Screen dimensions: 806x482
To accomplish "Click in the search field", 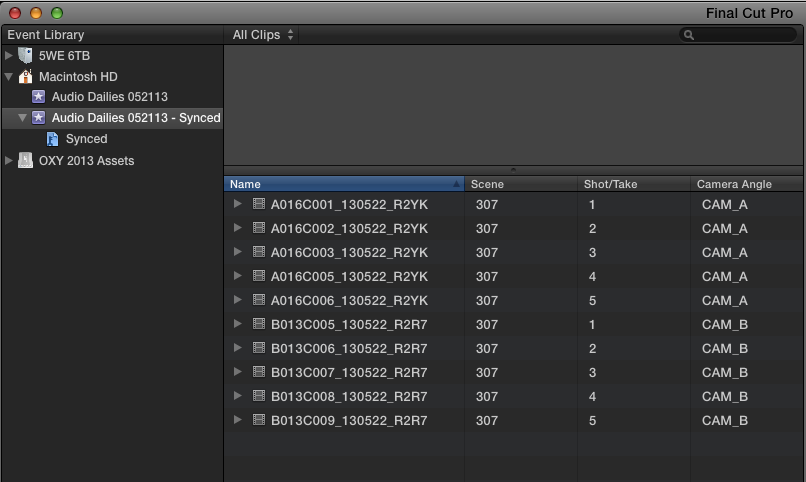I will (738, 35).
